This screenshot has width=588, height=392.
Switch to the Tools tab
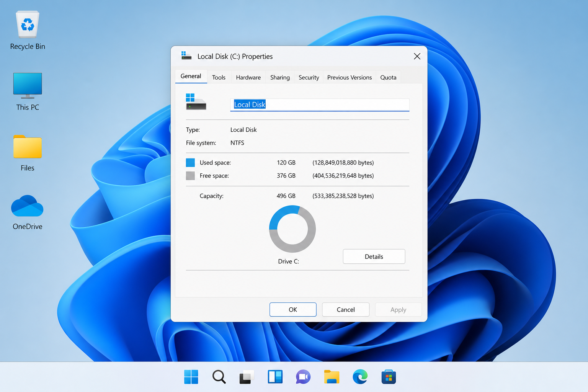(219, 77)
